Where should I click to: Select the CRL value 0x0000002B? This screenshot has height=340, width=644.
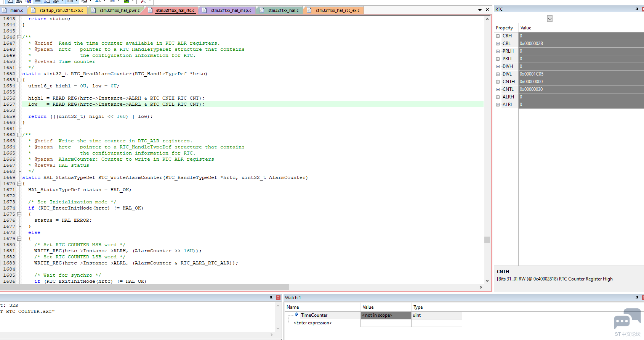tap(581, 44)
